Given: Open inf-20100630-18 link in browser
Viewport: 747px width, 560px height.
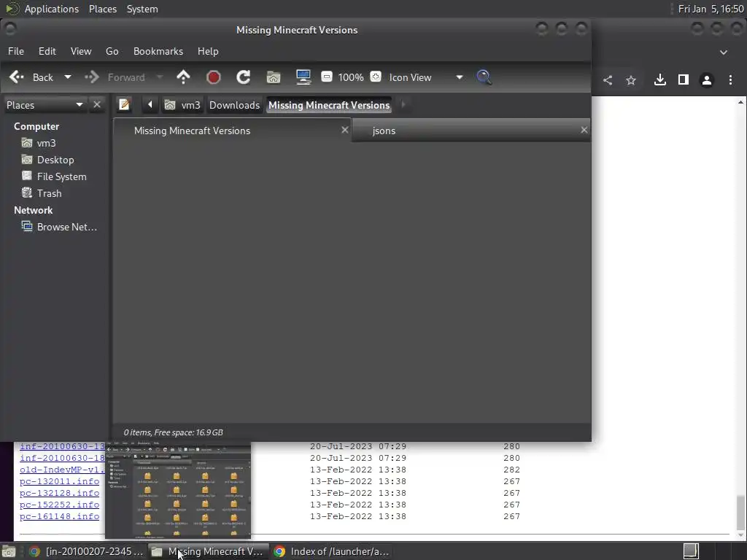Looking at the screenshot, I should (x=62, y=458).
